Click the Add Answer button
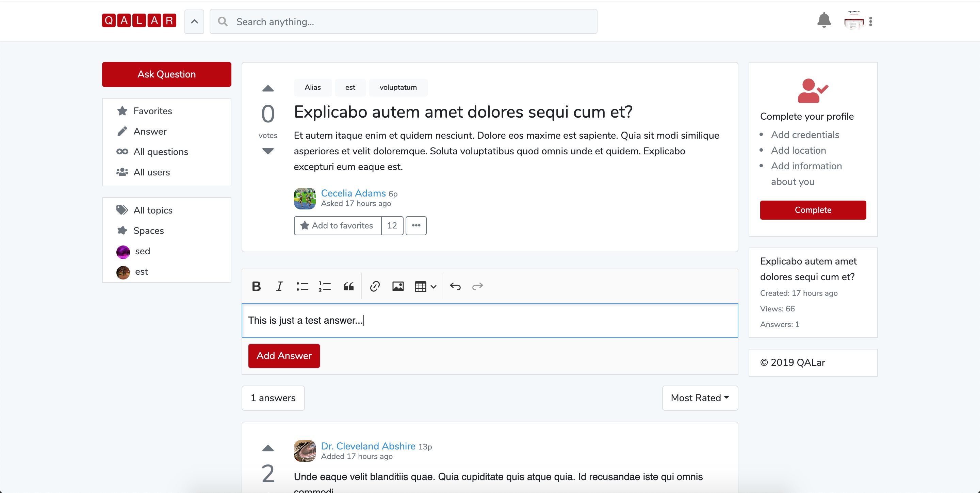This screenshot has height=493, width=980. pyautogui.click(x=284, y=356)
